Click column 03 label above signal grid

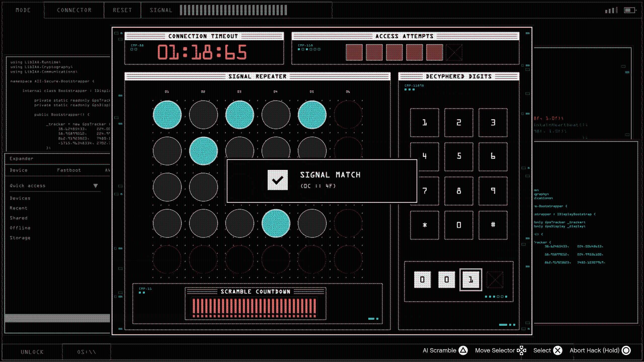239,92
